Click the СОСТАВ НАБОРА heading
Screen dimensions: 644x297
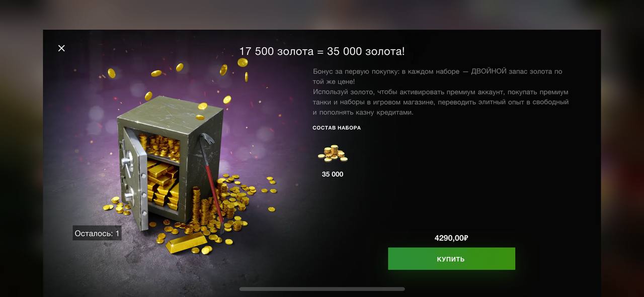337,128
